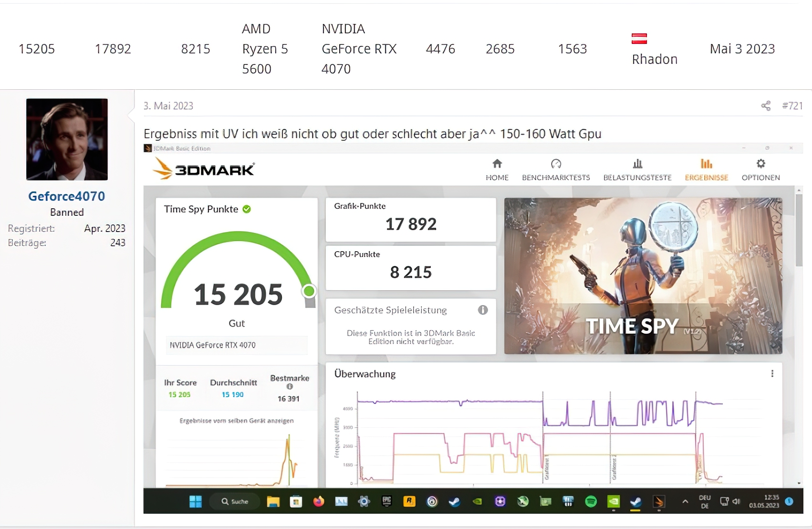Open the bright green NVIDIA taskbar icon
The width and height of the screenshot is (812, 529).
tap(614, 501)
